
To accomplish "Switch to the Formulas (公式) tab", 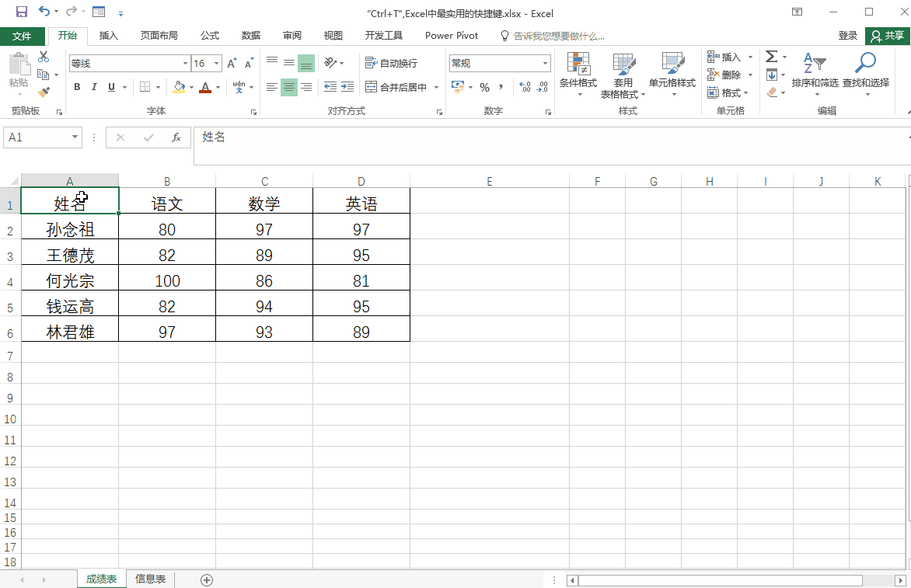I will (210, 36).
